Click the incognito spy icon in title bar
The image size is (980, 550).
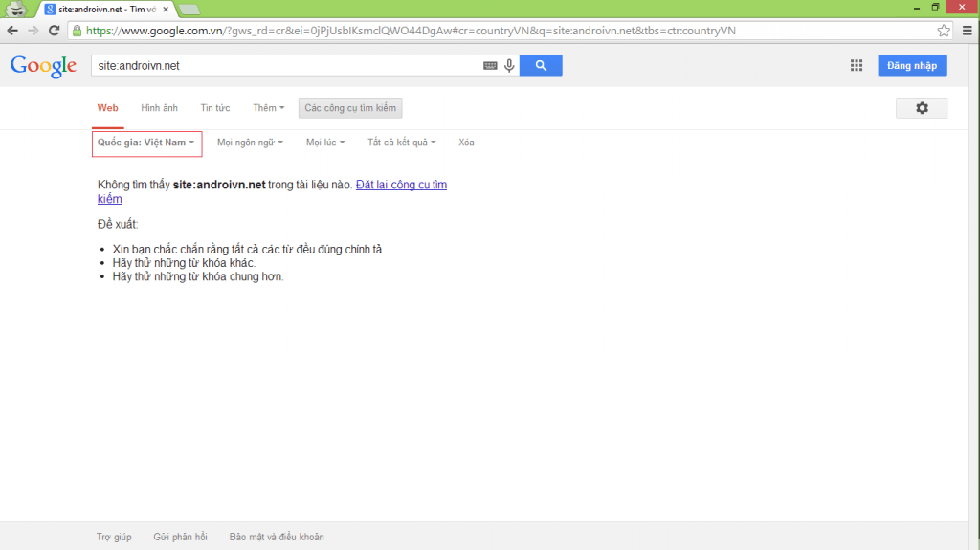[16, 9]
